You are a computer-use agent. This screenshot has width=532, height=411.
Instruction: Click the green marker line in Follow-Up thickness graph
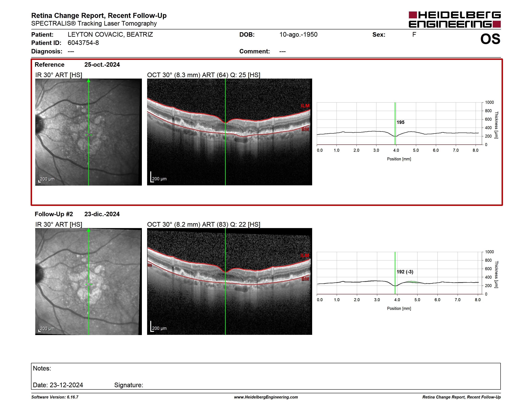point(395,273)
